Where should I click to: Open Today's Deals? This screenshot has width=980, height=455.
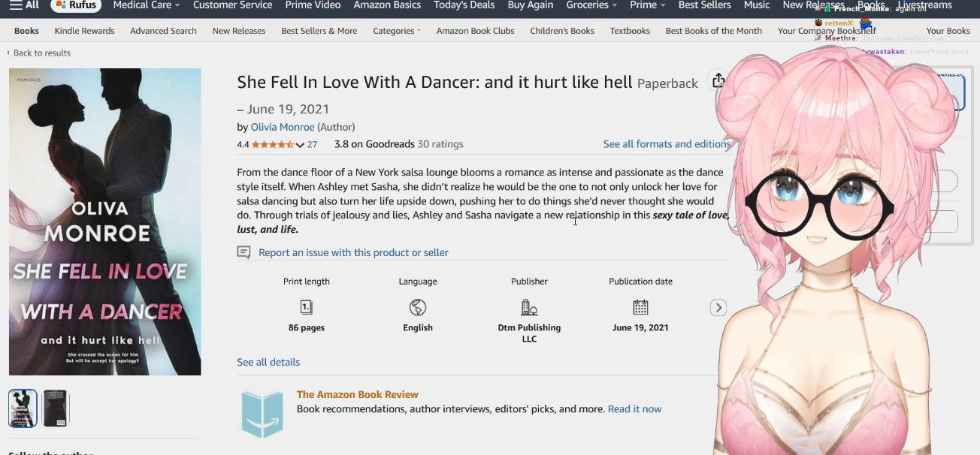(x=464, y=5)
